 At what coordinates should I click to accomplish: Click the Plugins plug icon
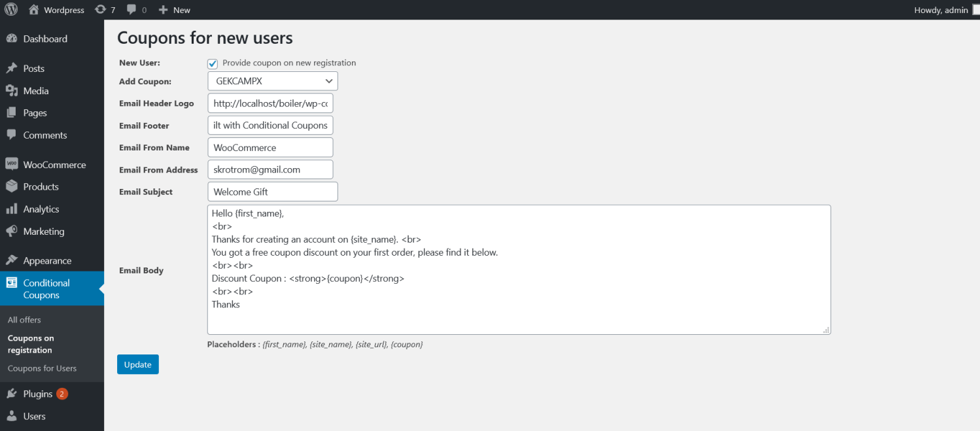tap(12, 394)
